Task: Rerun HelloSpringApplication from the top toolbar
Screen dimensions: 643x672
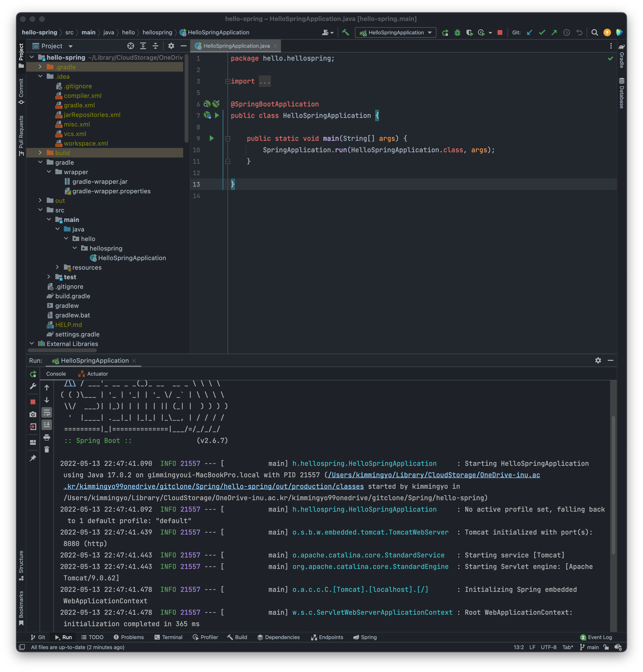Action: tap(445, 32)
